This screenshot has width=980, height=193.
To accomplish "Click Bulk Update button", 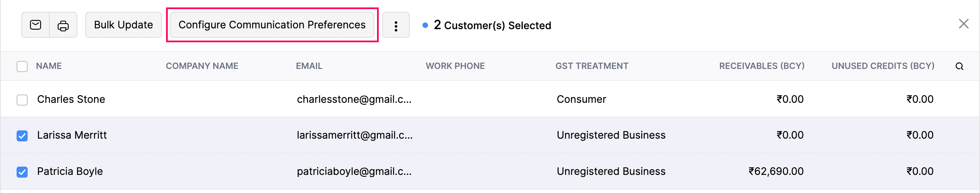I will [x=123, y=25].
